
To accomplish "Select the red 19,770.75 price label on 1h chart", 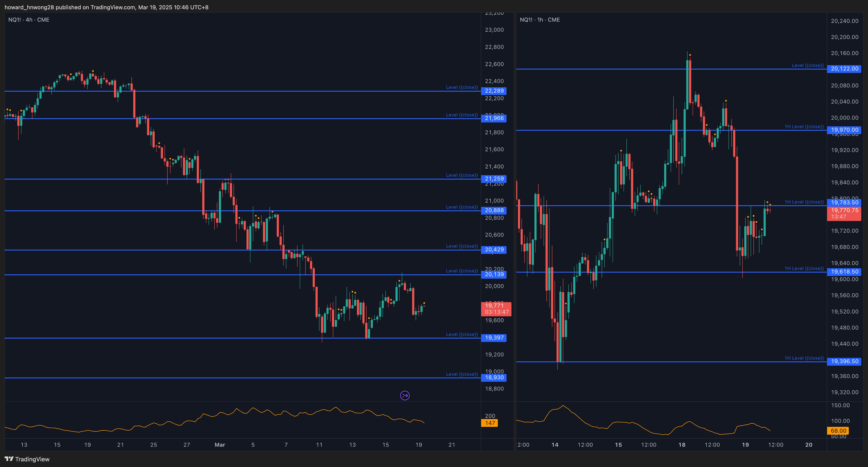I will [845, 214].
